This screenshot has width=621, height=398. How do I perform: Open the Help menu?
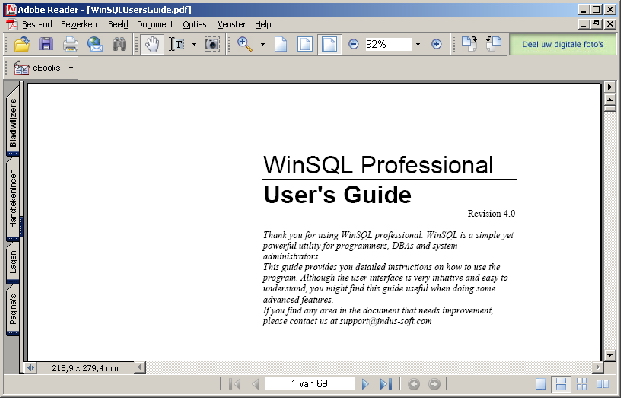263,25
